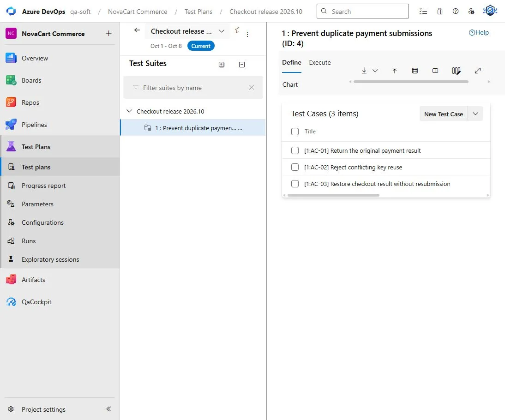505x420 pixels.
Task: Focus the Search box
Action: pyautogui.click(x=363, y=11)
